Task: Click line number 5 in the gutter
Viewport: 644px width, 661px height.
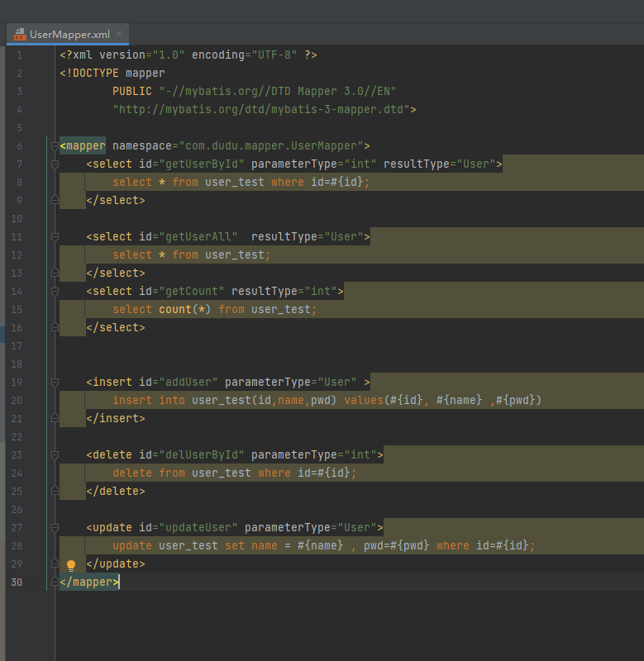Action: point(19,128)
